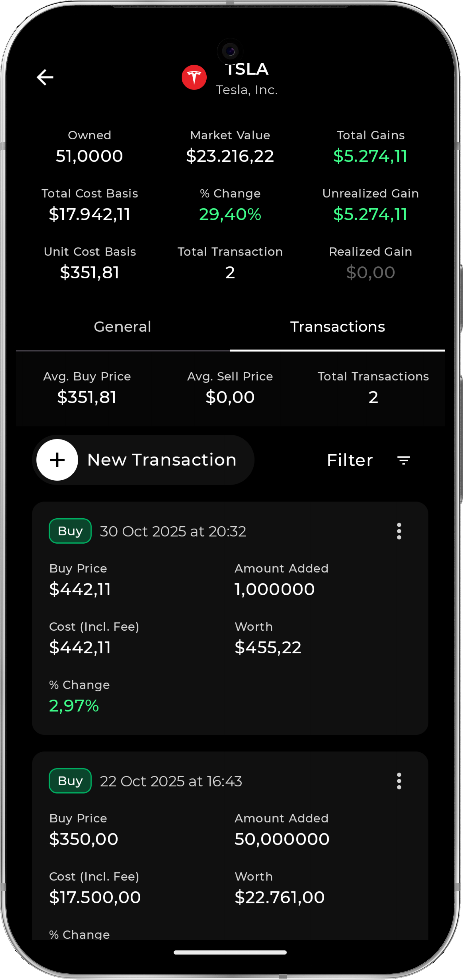Tap the Avg. Buy Price value
This screenshot has height=980, width=463.
[x=87, y=398]
